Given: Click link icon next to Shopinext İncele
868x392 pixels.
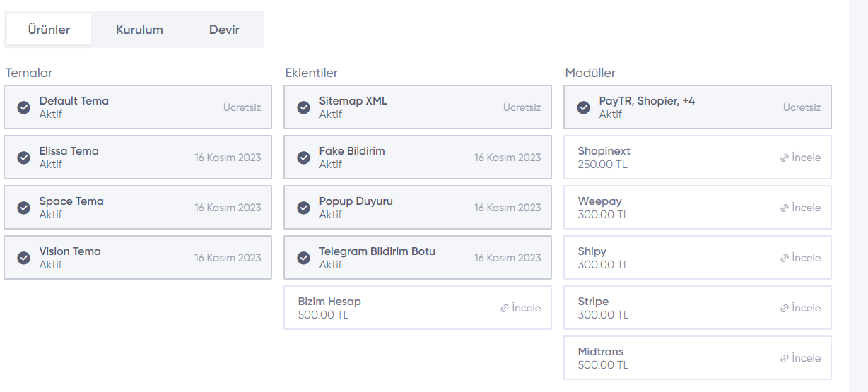Looking at the screenshot, I should click(x=784, y=158).
